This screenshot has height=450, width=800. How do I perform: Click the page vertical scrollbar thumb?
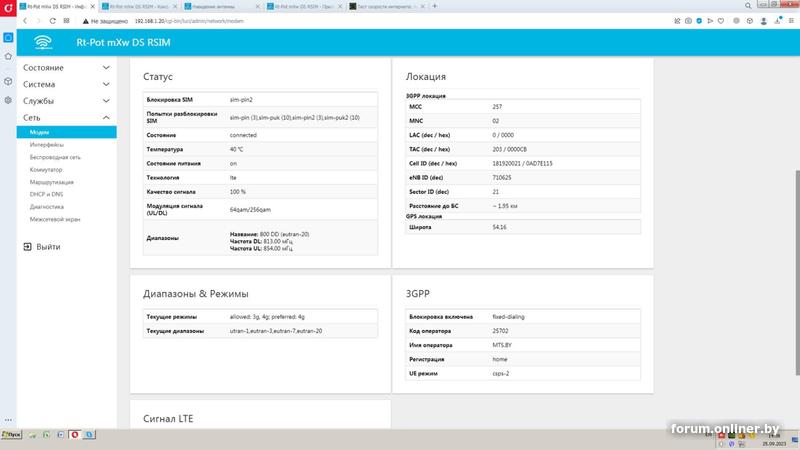tap(797, 273)
